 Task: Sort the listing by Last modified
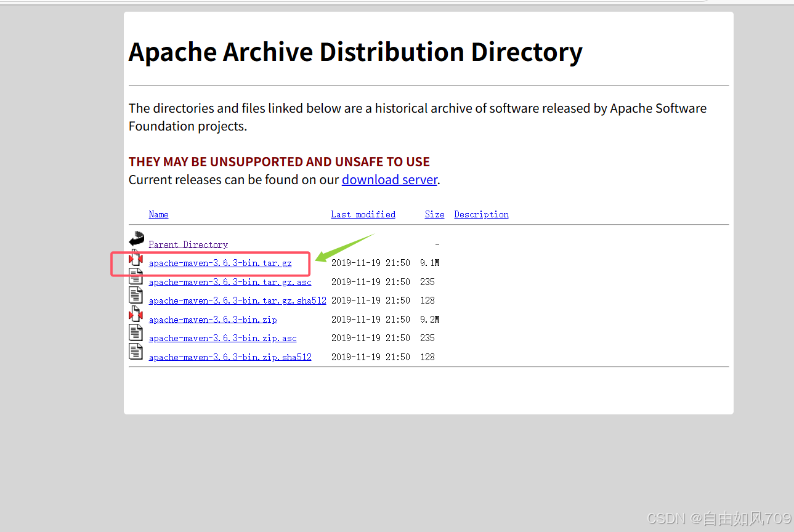[x=363, y=214]
